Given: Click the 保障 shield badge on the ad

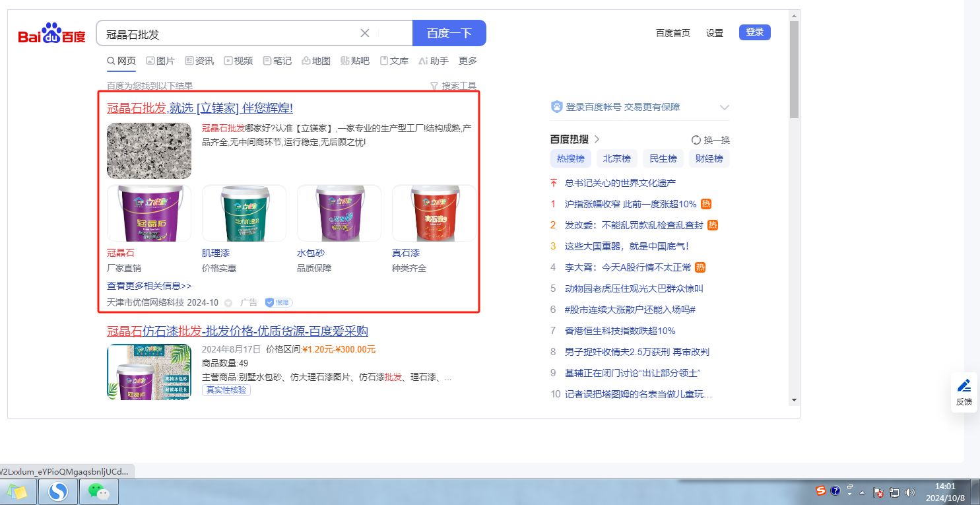Looking at the screenshot, I should (x=278, y=302).
